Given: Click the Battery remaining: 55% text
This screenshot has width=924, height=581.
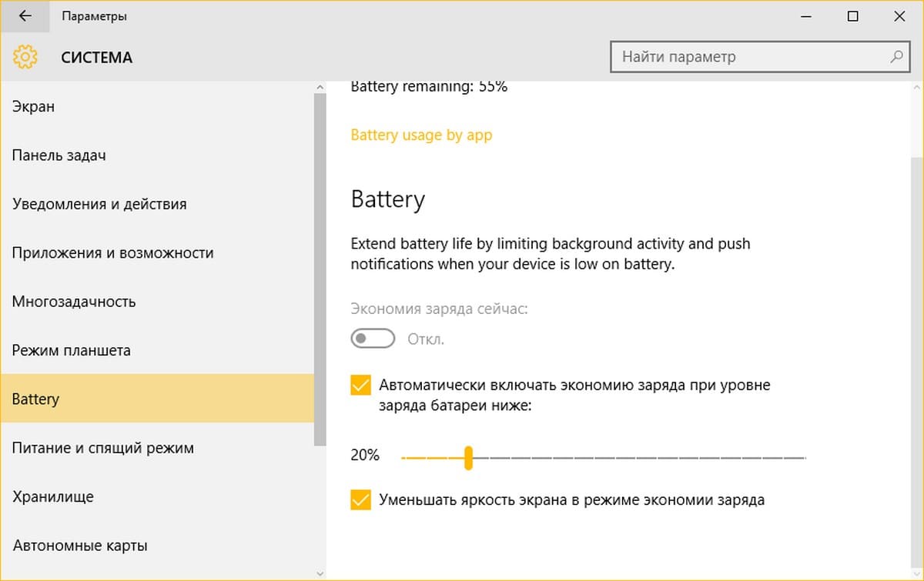Looking at the screenshot, I should (x=429, y=87).
